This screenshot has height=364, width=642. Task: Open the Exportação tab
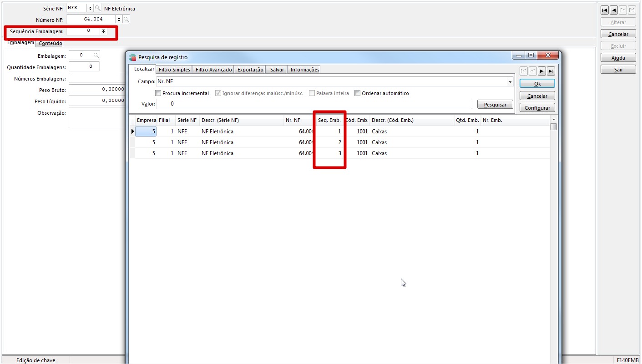click(250, 70)
